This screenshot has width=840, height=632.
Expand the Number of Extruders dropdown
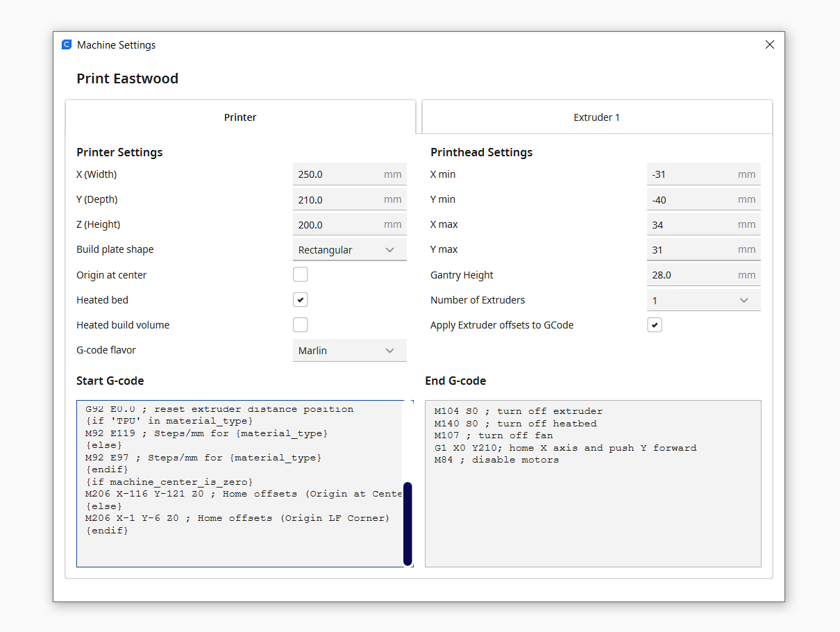coord(703,300)
